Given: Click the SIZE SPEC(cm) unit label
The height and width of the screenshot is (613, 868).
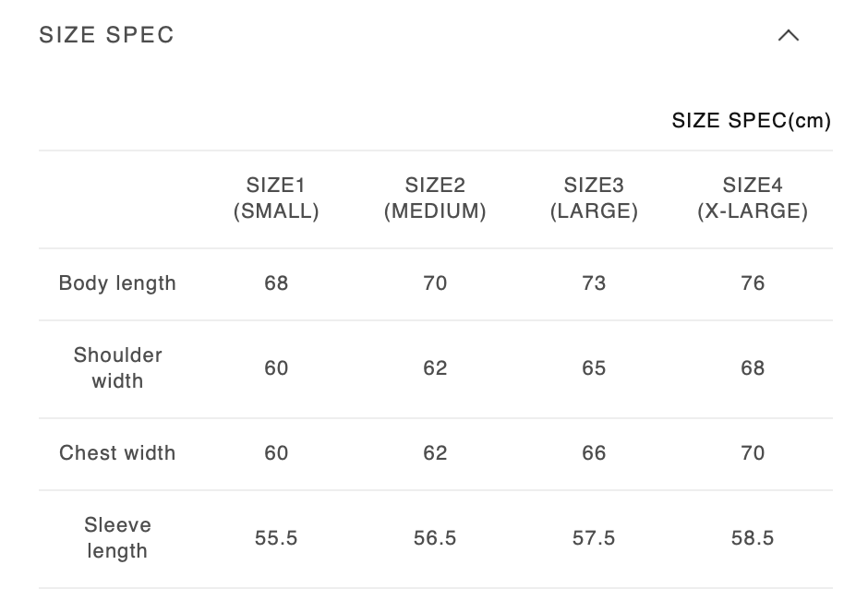Looking at the screenshot, I should pos(751,121).
